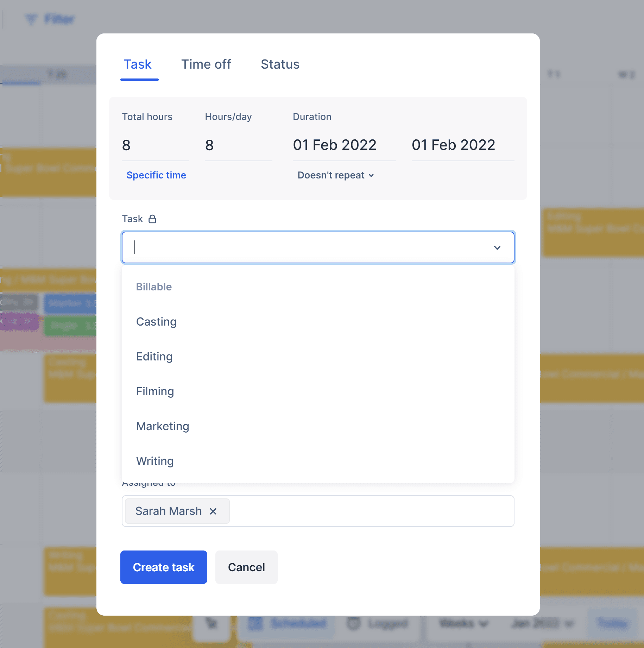Select the pointer tool in the bottom bar
Screen dimensions: 644x648
click(211, 623)
